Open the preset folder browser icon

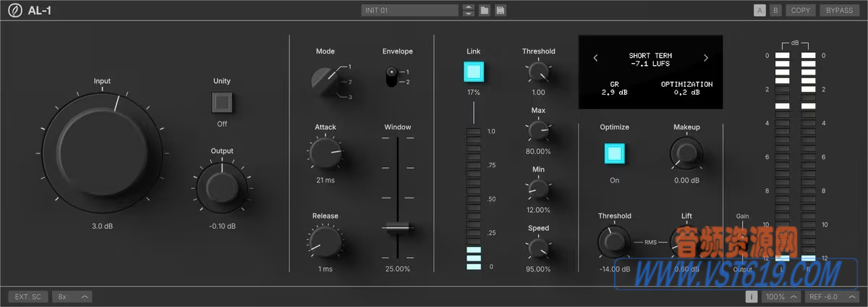click(485, 10)
